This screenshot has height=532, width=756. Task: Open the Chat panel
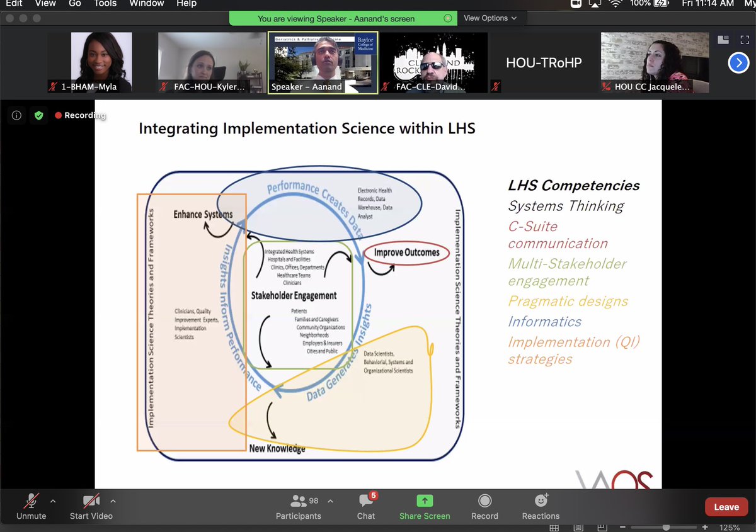point(366,507)
